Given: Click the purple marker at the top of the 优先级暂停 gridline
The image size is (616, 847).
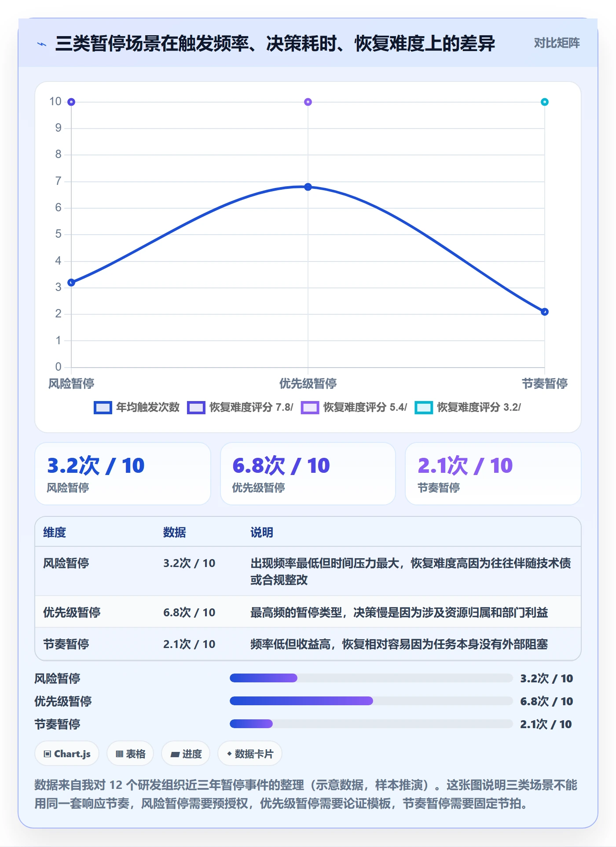Looking at the screenshot, I should 308,102.
